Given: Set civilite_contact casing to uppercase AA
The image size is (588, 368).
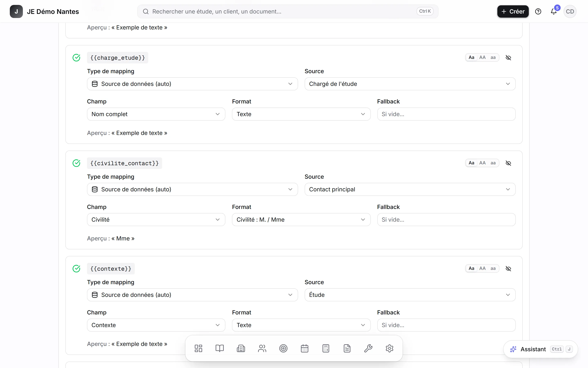Looking at the screenshot, I should coord(482,163).
